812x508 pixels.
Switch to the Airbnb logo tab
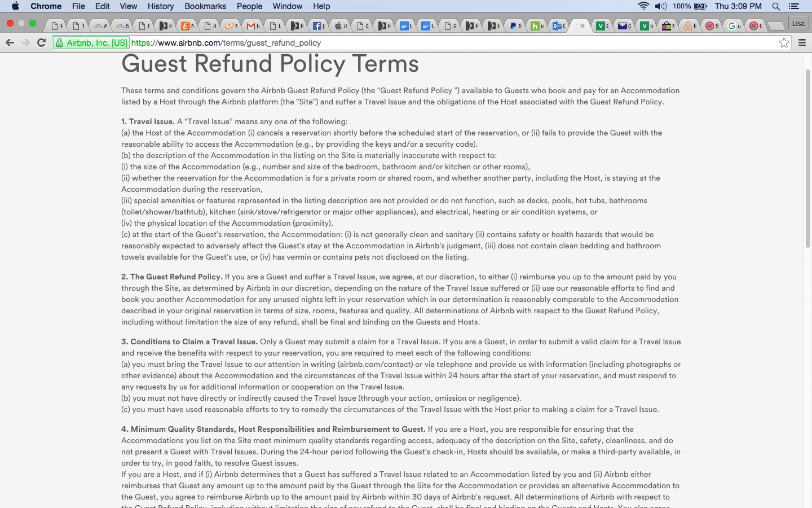690,26
